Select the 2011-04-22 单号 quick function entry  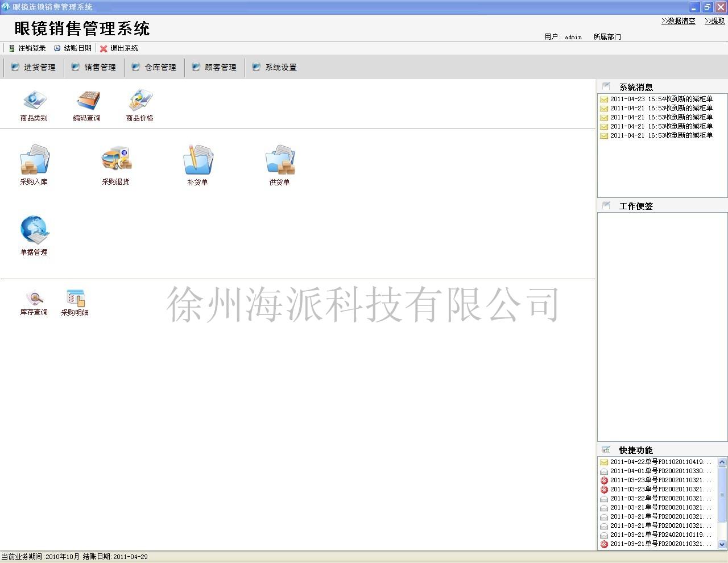tap(660, 462)
